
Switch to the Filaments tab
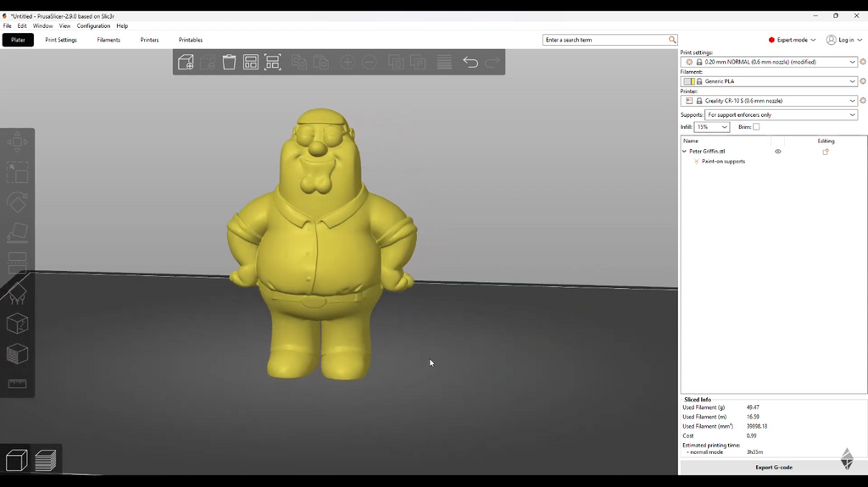pyautogui.click(x=108, y=40)
